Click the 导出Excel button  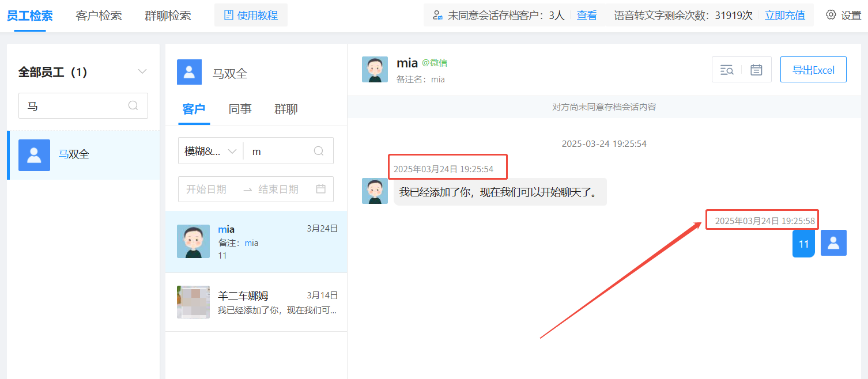coord(813,70)
